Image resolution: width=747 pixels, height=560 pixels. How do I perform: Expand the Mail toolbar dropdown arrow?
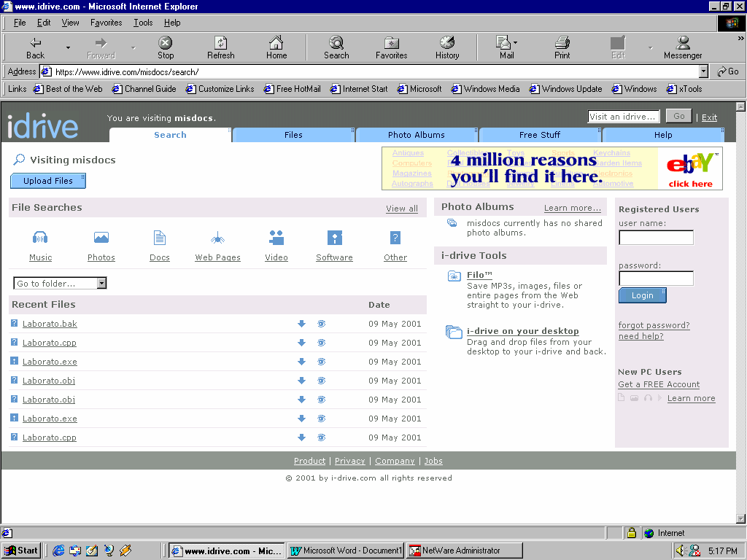515,44
